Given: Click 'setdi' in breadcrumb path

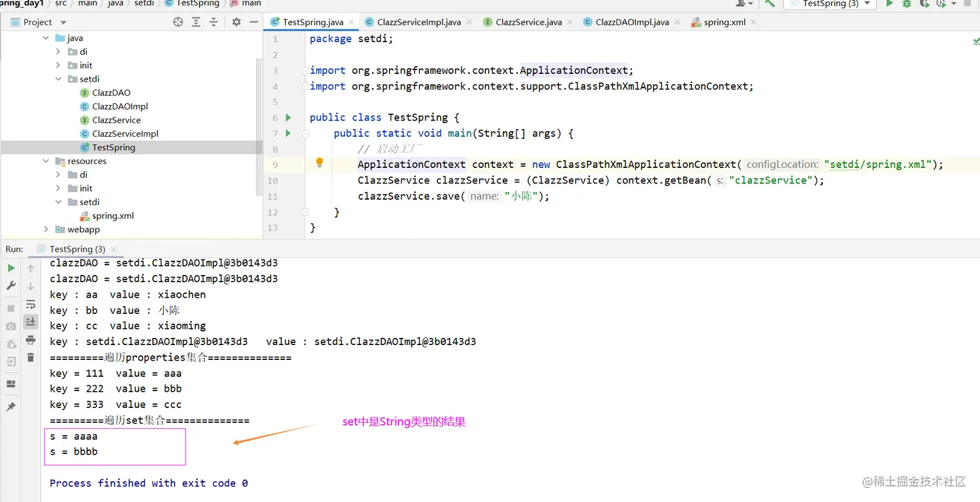Looking at the screenshot, I should pyautogui.click(x=144, y=3).
